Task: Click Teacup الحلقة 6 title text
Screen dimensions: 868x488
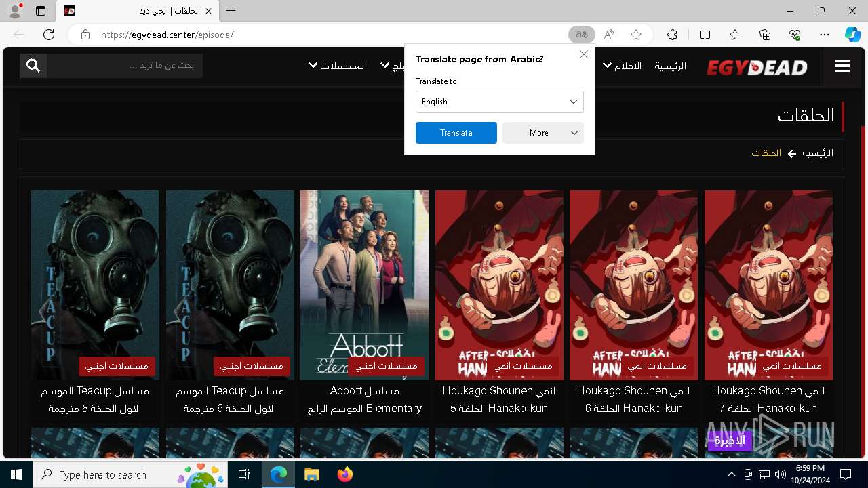Action: coord(230,400)
